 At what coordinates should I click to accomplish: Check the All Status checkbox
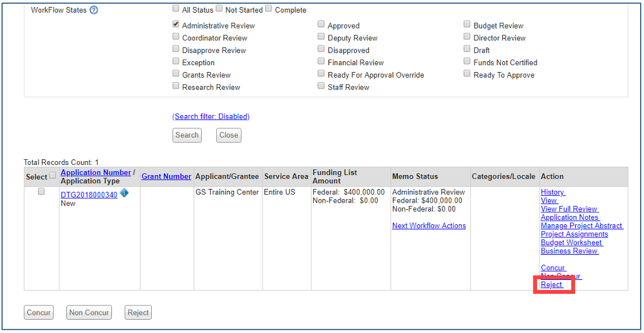pos(176,9)
